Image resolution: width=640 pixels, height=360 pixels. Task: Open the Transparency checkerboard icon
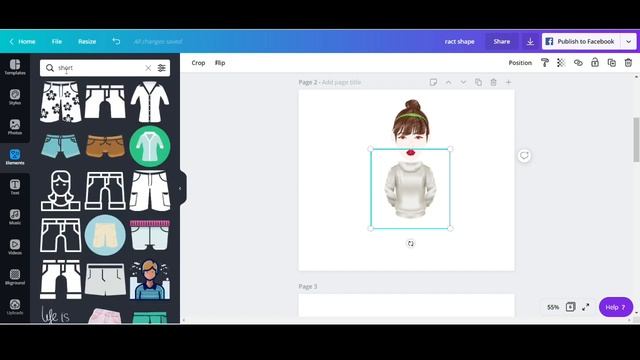pyautogui.click(x=561, y=62)
